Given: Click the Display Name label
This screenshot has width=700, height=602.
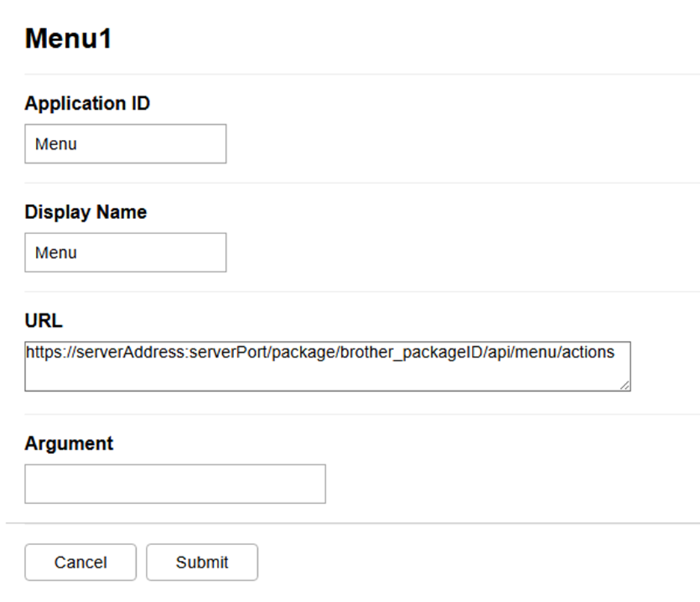Looking at the screenshot, I should pyautogui.click(x=85, y=212).
